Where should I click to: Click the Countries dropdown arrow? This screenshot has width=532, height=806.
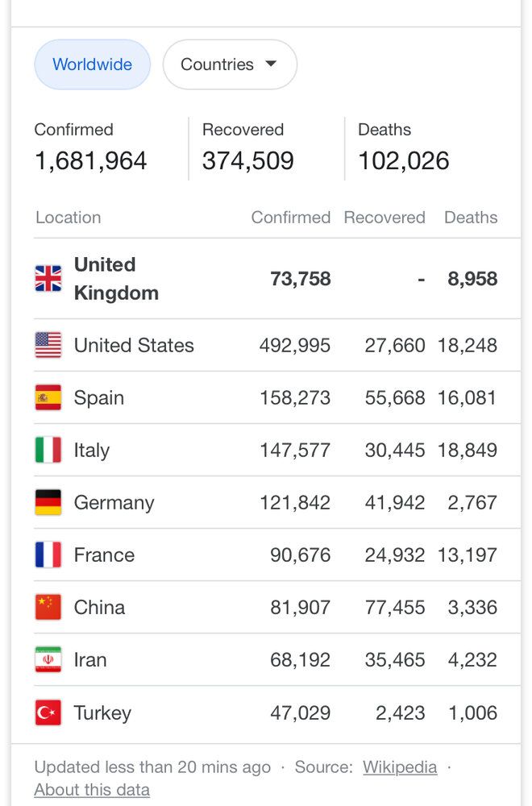[x=271, y=64]
